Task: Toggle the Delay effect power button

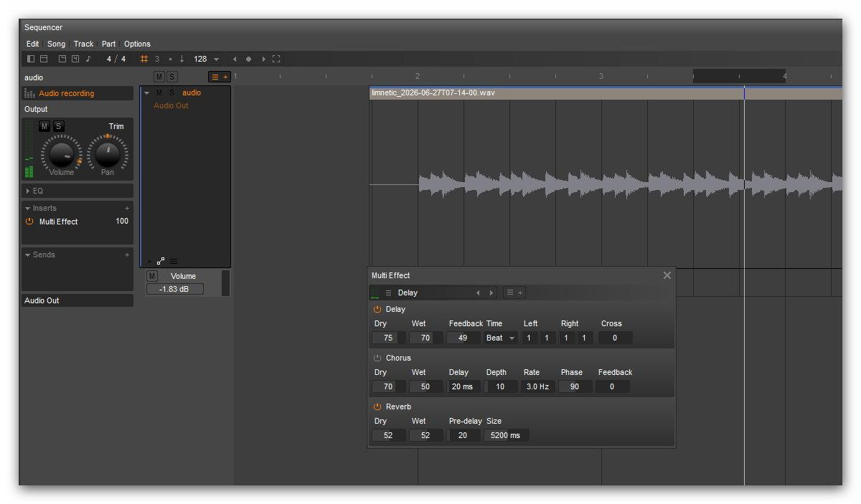Action: coord(377,309)
